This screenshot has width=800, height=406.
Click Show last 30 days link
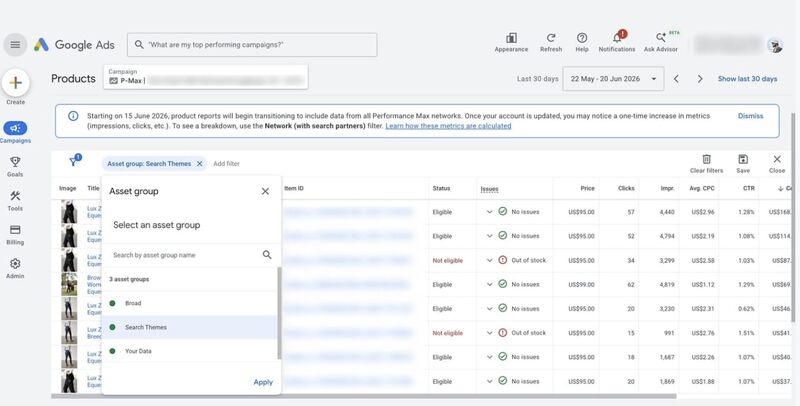pos(747,79)
